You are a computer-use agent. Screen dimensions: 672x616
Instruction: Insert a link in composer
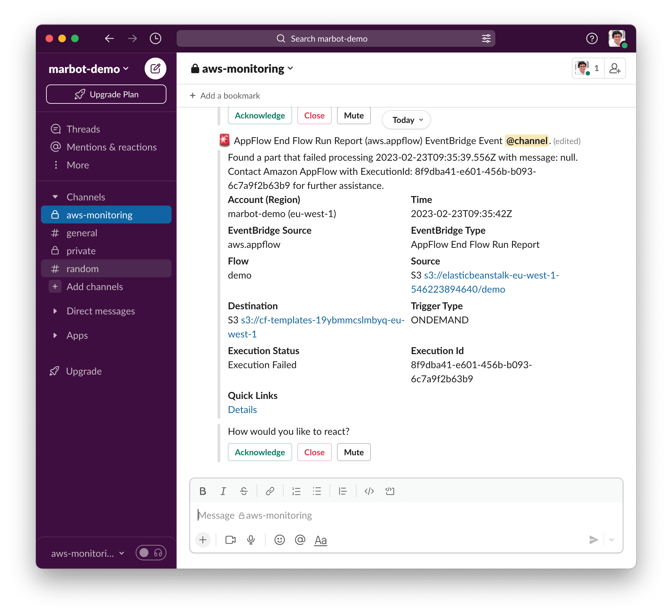click(x=270, y=491)
